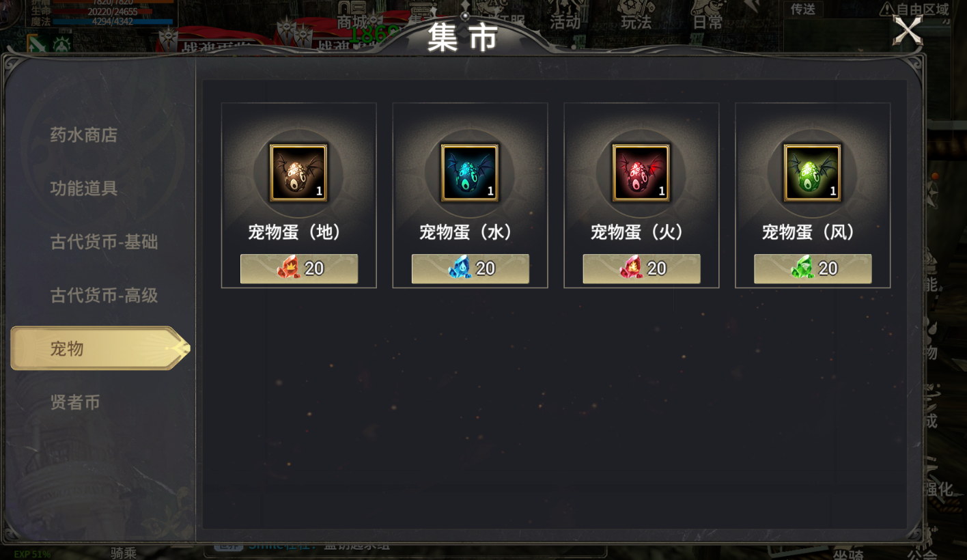Buy 宠物蛋（水） for 20 blue crystals
This screenshot has height=560, width=967.
[471, 268]
